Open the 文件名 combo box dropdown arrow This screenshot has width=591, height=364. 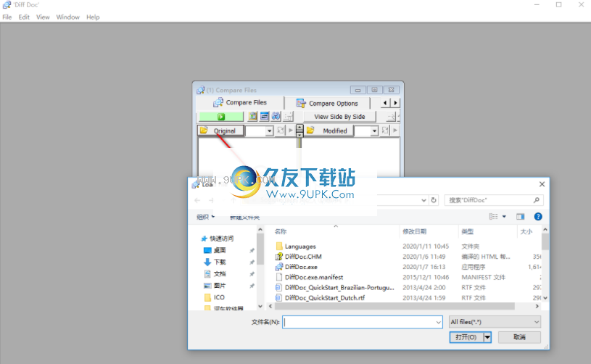click(x=438, y=322)
